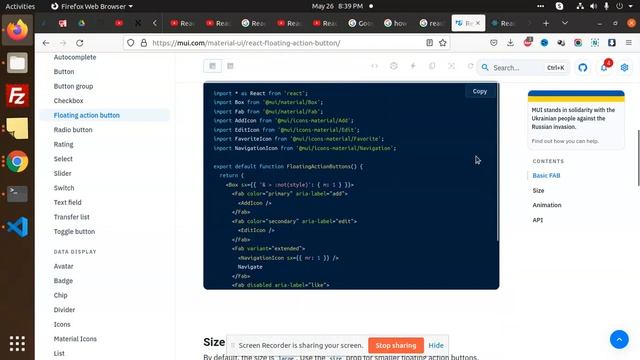This screenshot has height=360, width=640.
Task: Open Switch docs page
Action: point(64,188)
